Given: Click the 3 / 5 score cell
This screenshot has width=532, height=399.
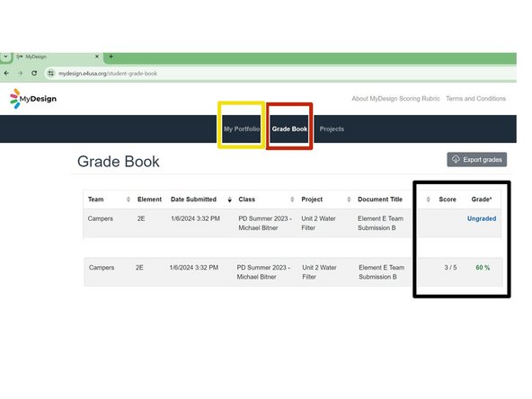Looking at the screenshot, I should pos(450,268).
